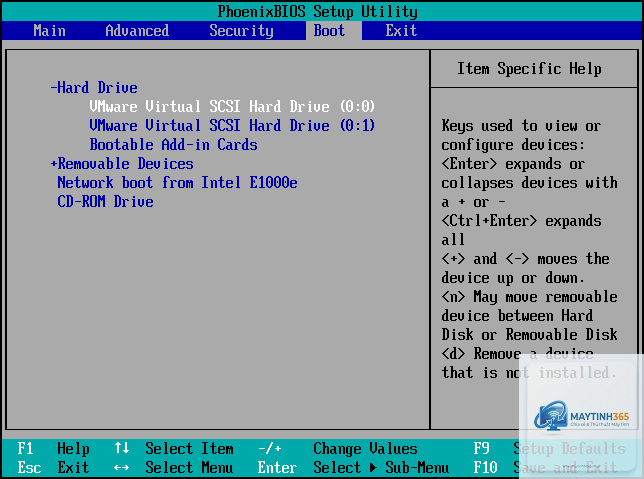
Task: Collapse the Hard Drive group
Action: [x=94, y=88]
